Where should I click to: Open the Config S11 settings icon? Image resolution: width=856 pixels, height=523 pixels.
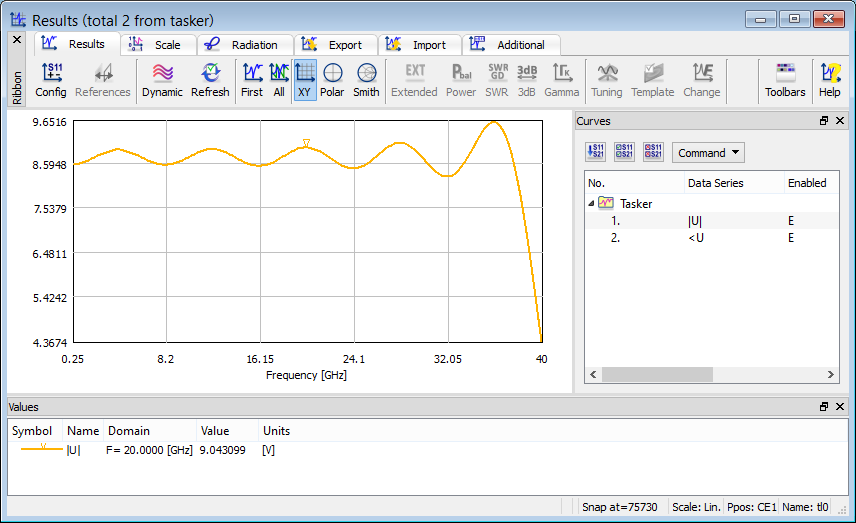coord(50,79)
